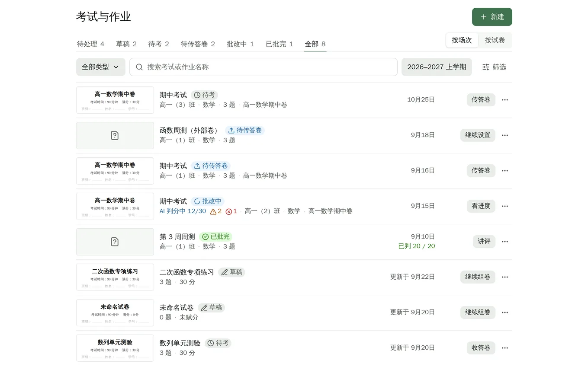Select the 全部 tab
This screenshot has height=389, width=588.
315,44
